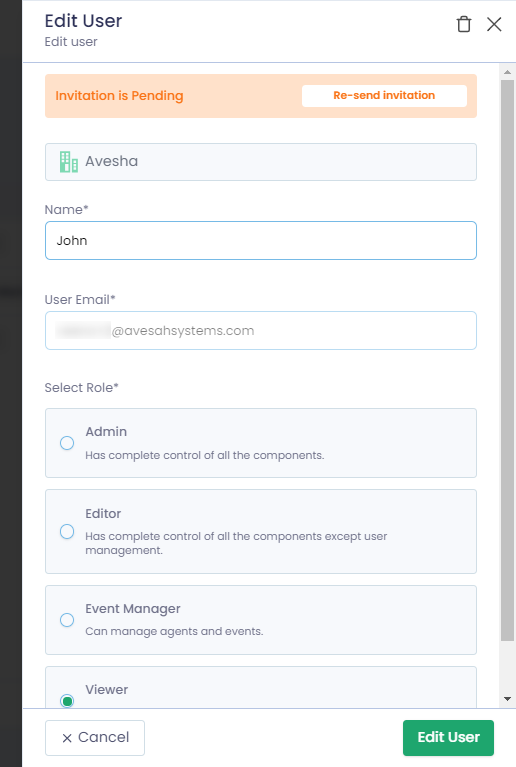The width and height of the screenshot is (516, 767).
Task: Focus the Name field containing John
Action: coord(261,241)
